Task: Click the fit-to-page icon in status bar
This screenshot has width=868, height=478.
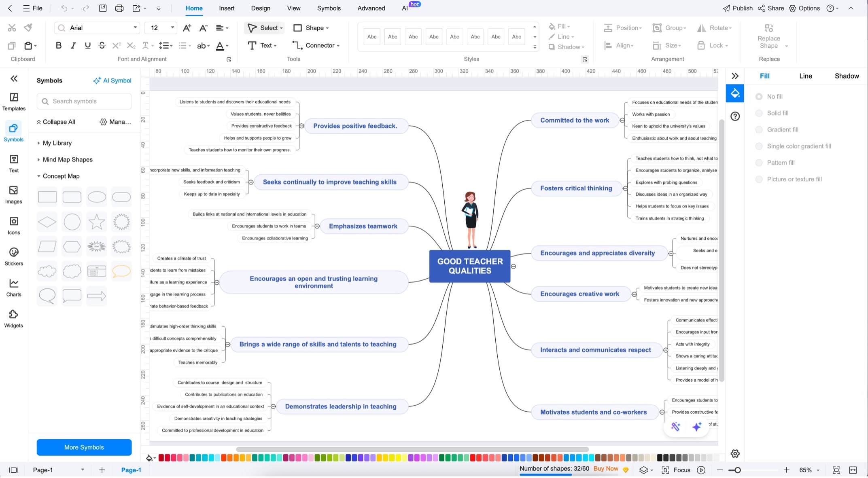Action: [836, 470]
